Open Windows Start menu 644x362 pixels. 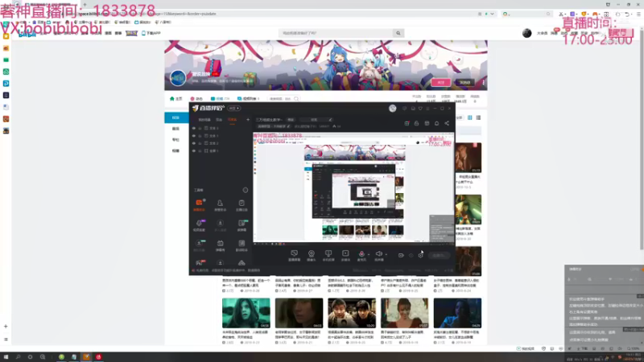pos(6,357)
